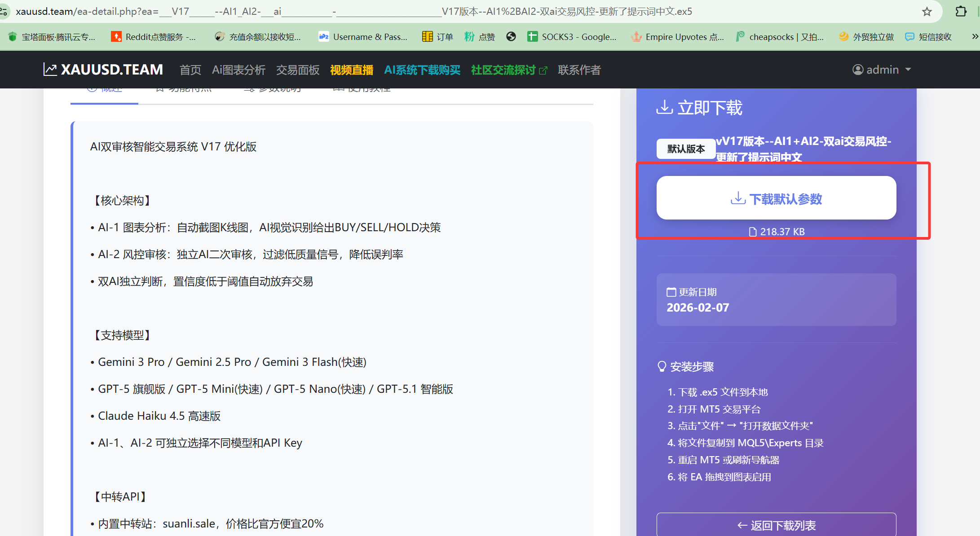Click the 【中转API】 section heading

point(121,497)
